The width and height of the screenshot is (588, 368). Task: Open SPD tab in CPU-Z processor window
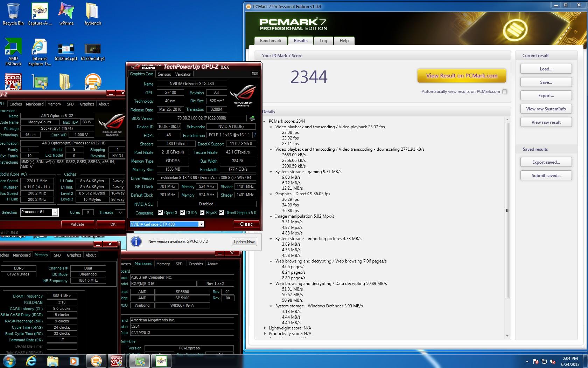coord(70,104)
